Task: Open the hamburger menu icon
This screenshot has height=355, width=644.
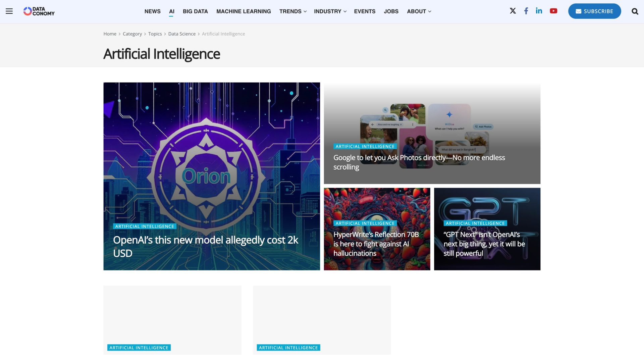Action: coord(9,11)
